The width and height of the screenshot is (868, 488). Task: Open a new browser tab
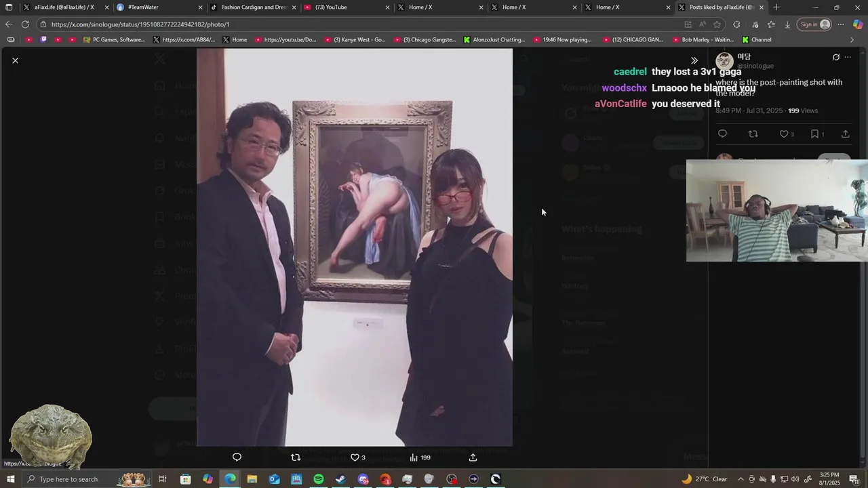(776, 7)
